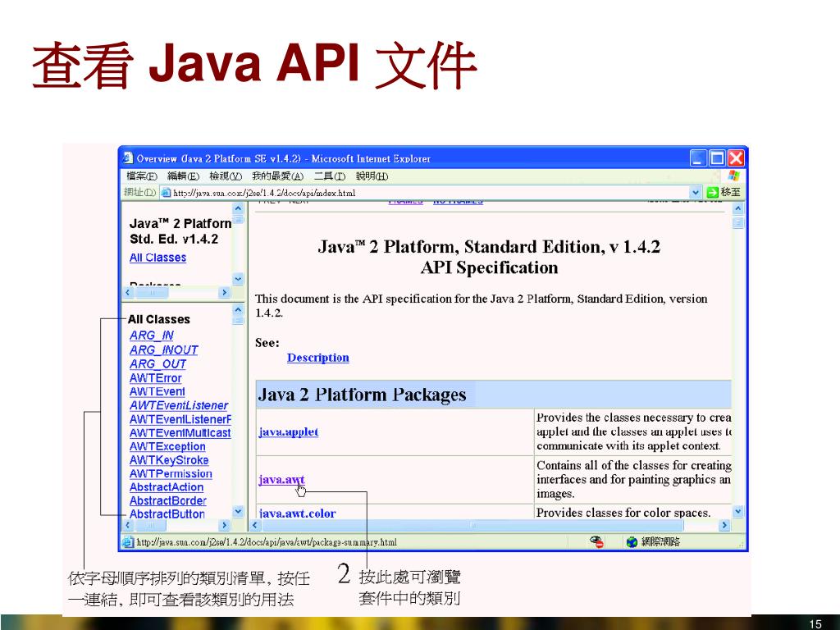Open the java.awt package link
840x630 pixels.
pos(281,480)
